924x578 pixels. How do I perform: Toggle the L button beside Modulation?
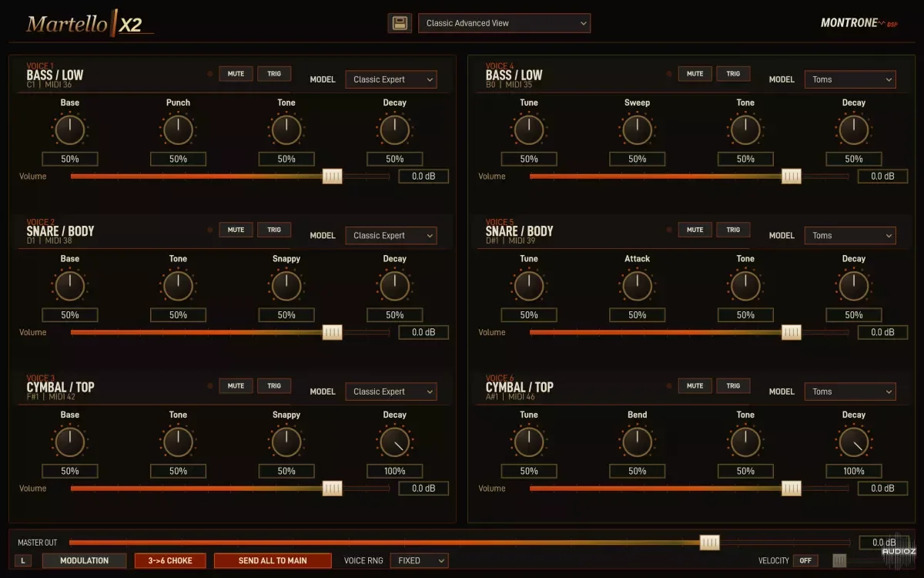pos(23,561)
